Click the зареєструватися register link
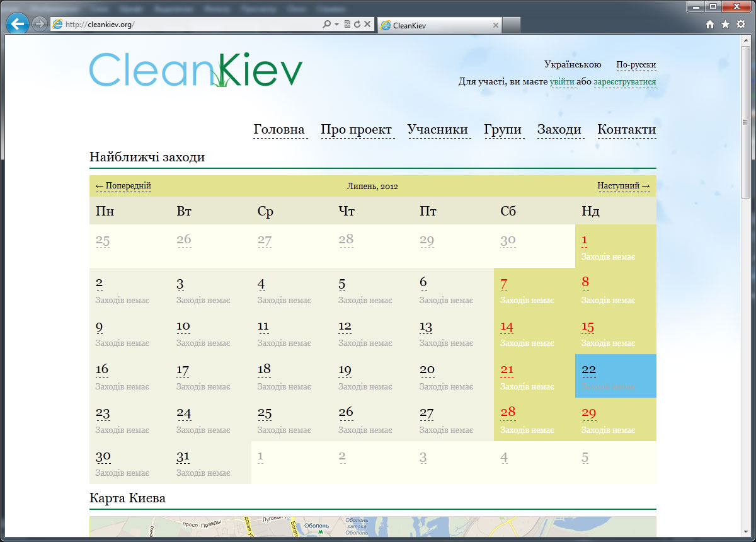Screen dimensions: 756x542 (625, 82)
